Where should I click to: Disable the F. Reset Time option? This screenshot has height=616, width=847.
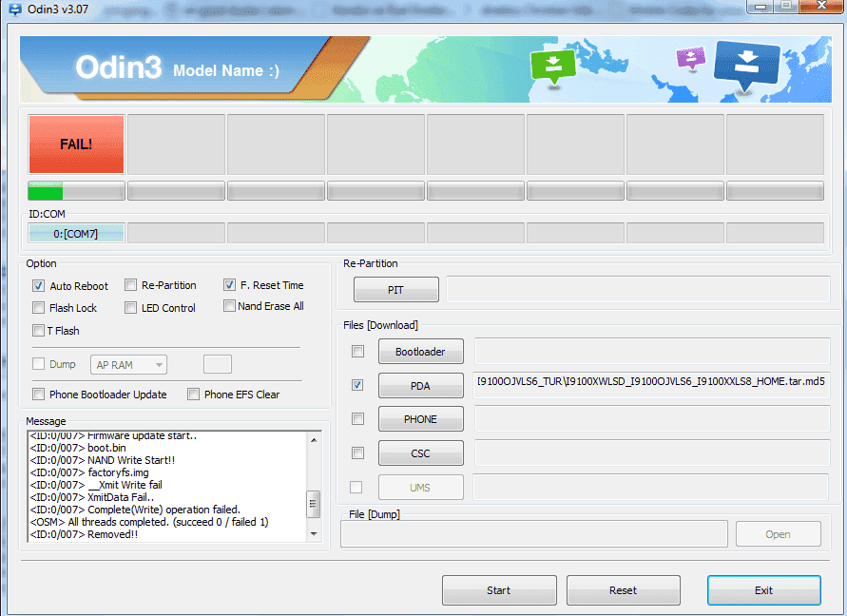pos(230,284)
